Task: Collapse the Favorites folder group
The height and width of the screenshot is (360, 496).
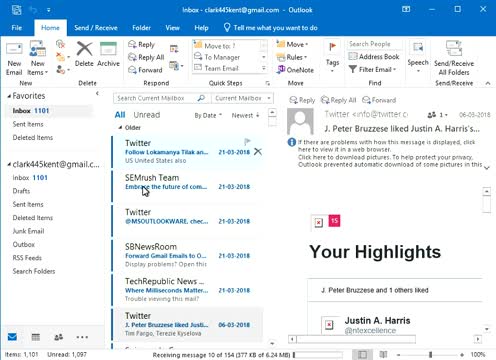Action: pos(9,96)
